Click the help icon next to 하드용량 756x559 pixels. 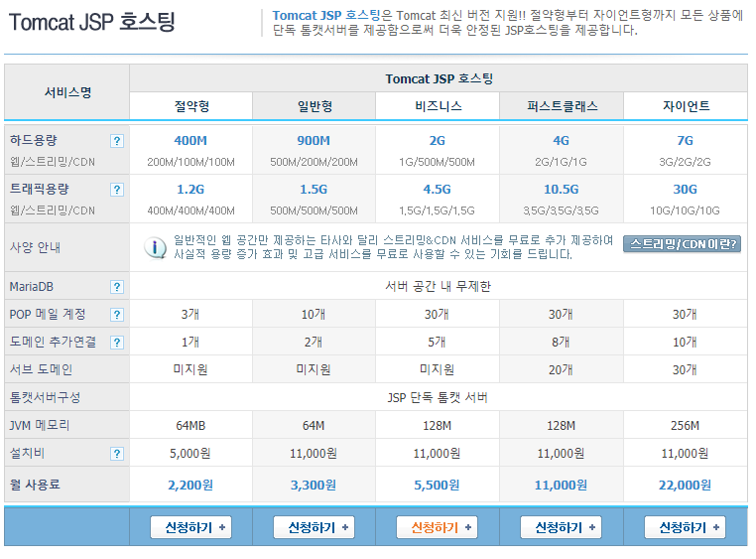coord(117,141)
